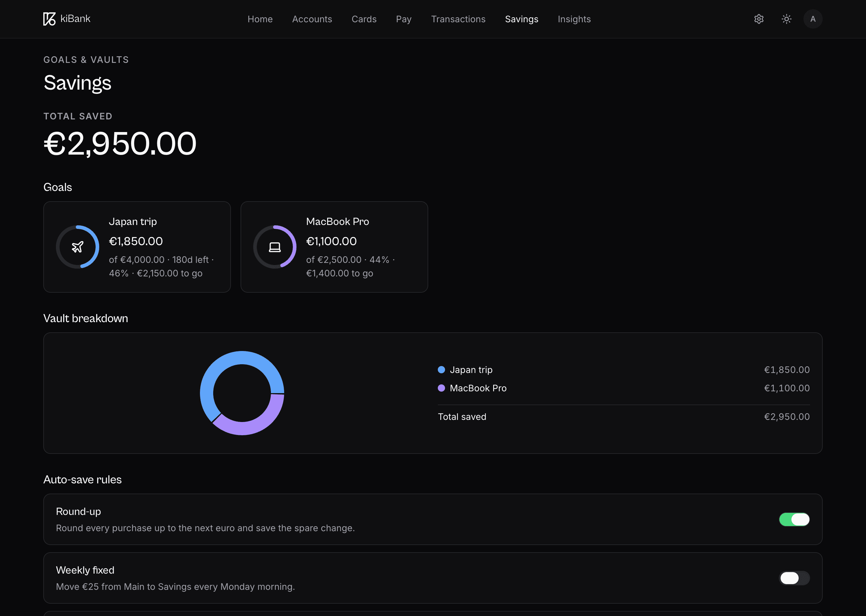
Task: Open the Accounts section
Action: pos(312,19)
